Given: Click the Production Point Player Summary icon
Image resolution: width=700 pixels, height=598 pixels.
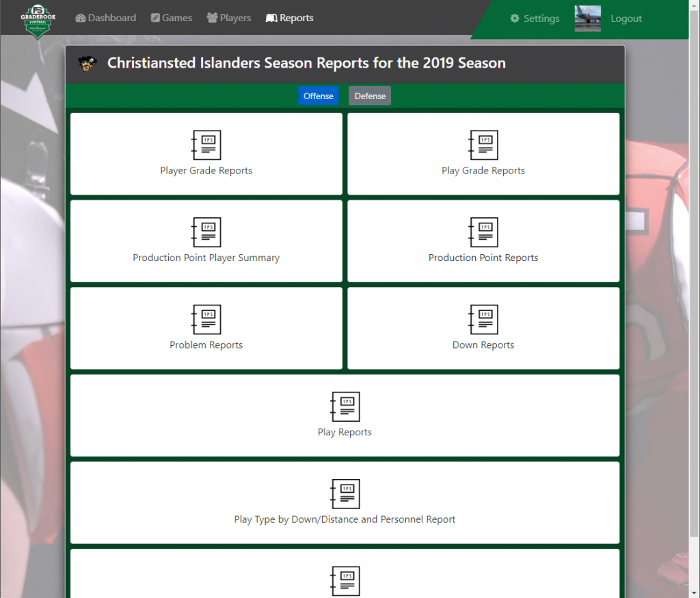Looking at the screenshot, I should pyautogui.click(x=206, y=232).
